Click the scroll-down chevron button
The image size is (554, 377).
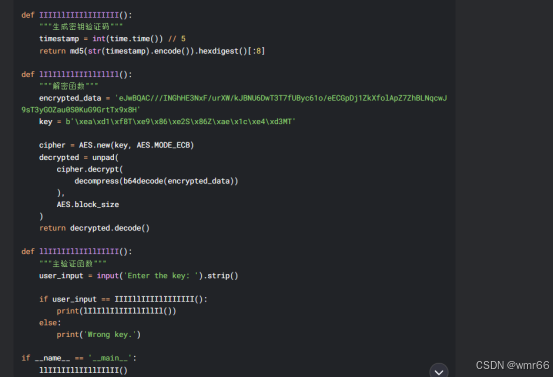[439, 371]
